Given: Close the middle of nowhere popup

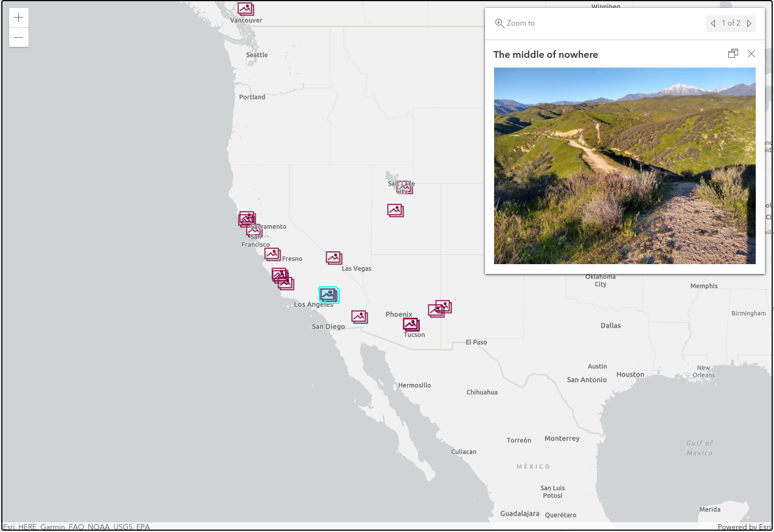Looking at the screenshot, I should pos(751,54).
